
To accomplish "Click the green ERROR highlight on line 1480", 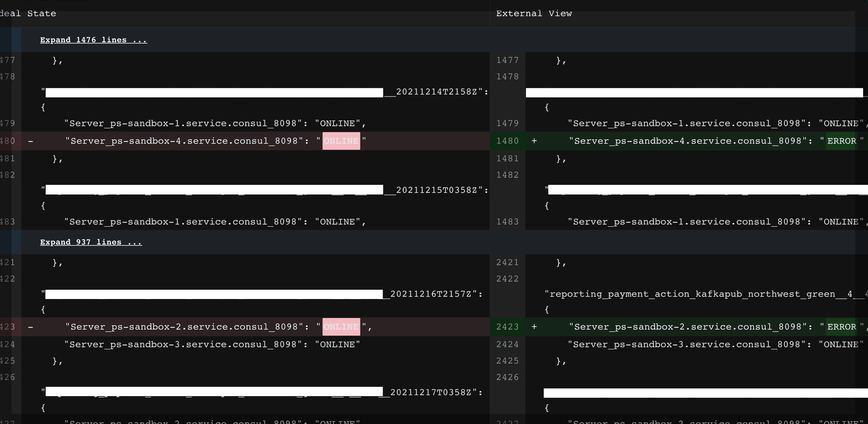I will pos(841,141).
